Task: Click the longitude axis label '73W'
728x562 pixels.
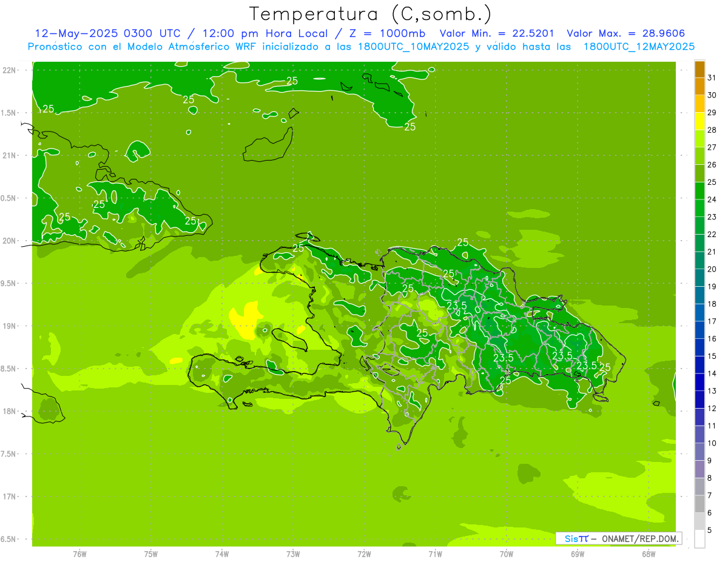Action: point(293,554)
